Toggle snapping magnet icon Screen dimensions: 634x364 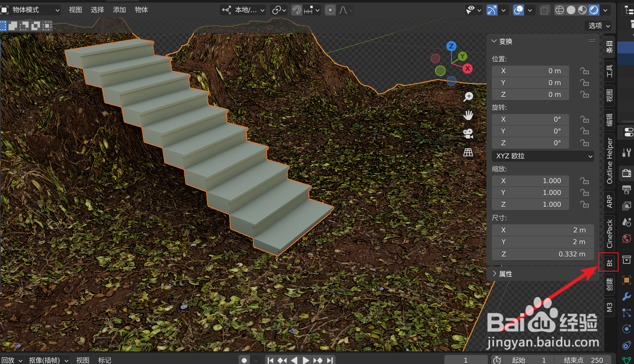point(297,10)
